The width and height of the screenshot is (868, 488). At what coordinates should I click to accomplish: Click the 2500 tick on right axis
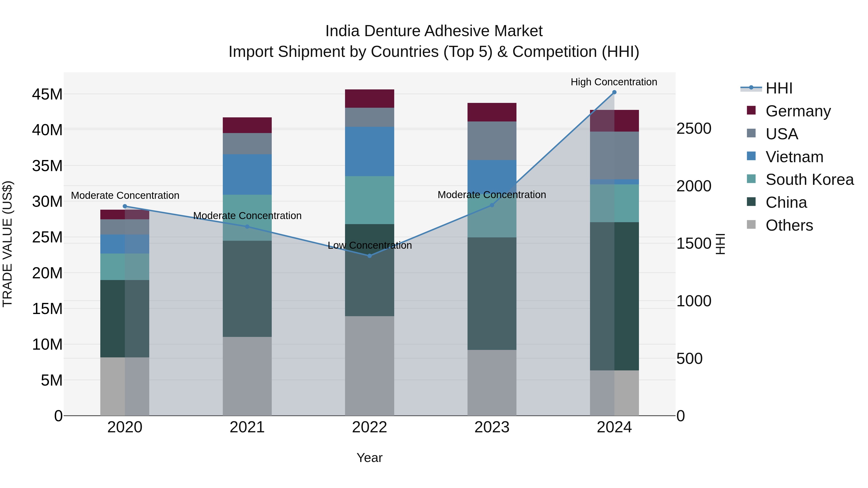click(x=694, y=129)
